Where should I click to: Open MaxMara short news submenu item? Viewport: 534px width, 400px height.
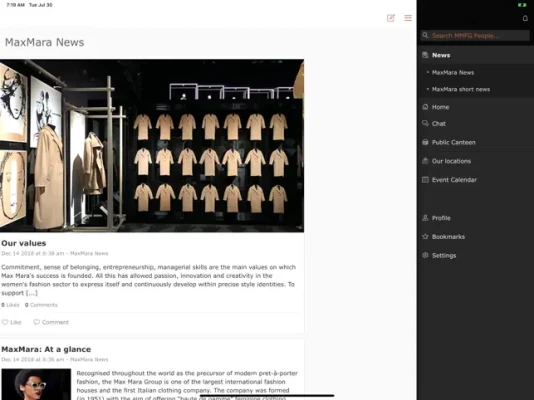click(461, 89)
